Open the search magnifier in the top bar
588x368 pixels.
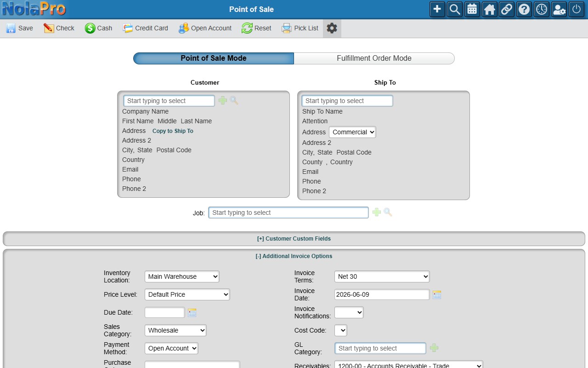click(455, 9)
